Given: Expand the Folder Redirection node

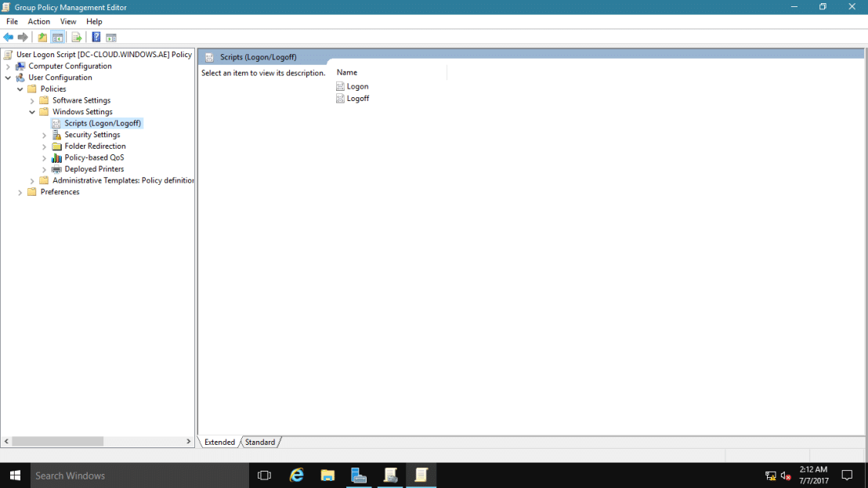Looking at the screenshot, I should click(45, 146).
